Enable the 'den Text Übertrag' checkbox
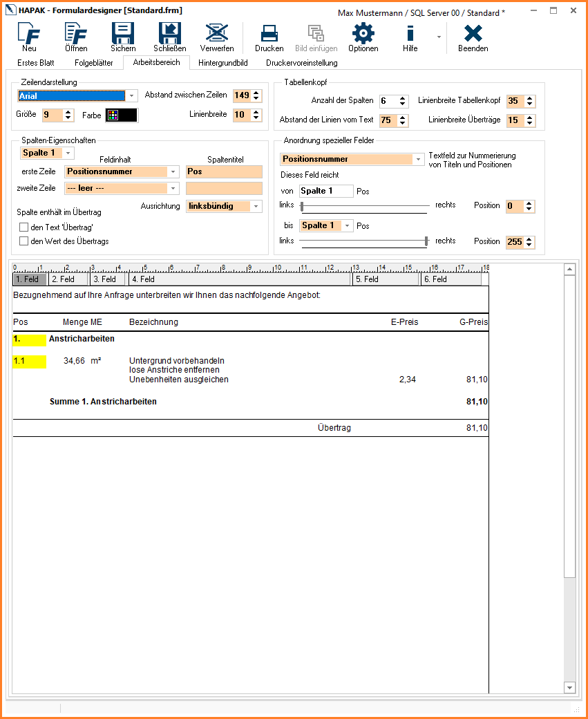 click(x=24, y=227)
